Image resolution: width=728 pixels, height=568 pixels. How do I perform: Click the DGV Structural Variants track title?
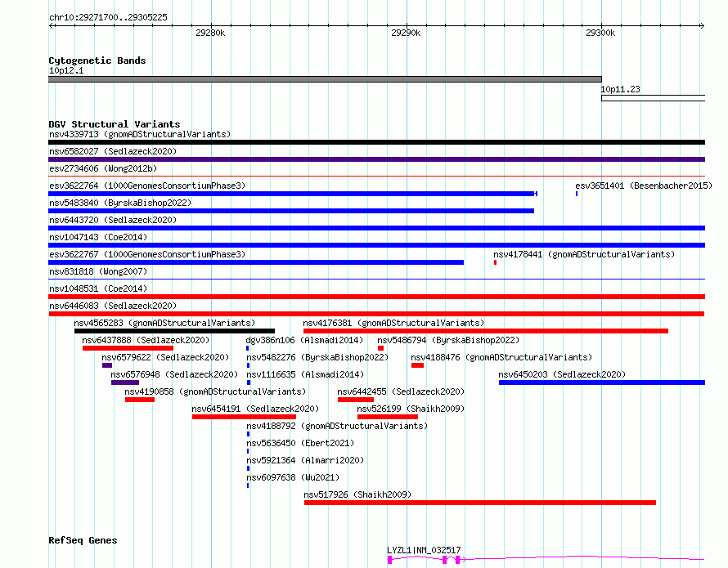coord(115,124)
